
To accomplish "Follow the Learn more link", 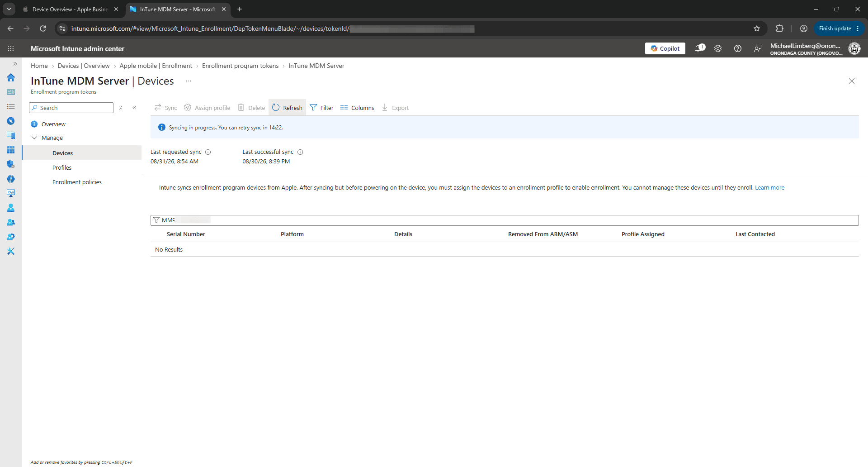I will point(769,188).
